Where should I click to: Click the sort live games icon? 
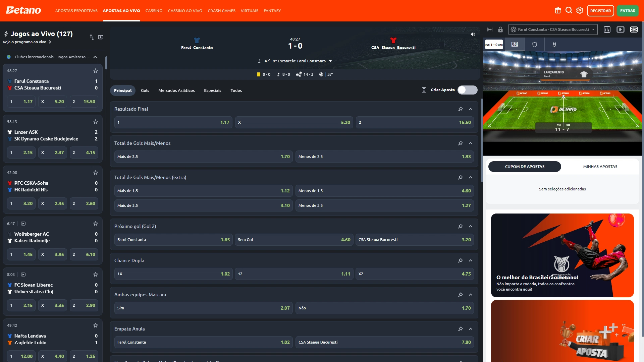(x=92, y=37)
